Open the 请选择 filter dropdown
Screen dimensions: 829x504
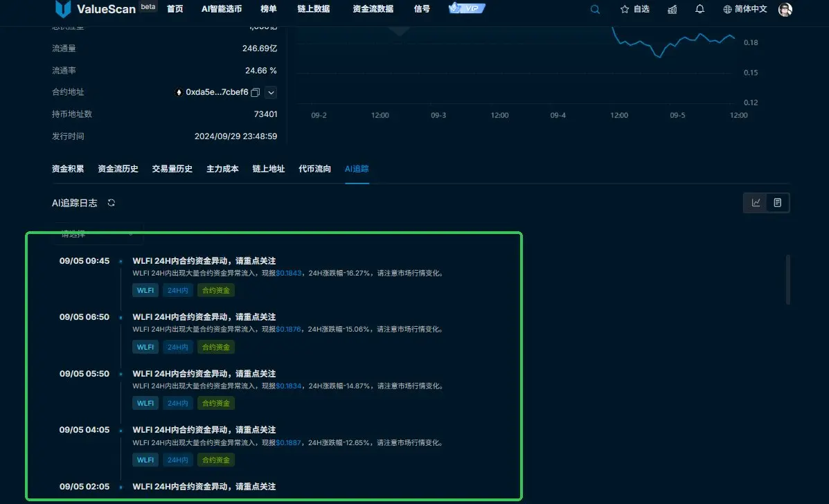97,234
